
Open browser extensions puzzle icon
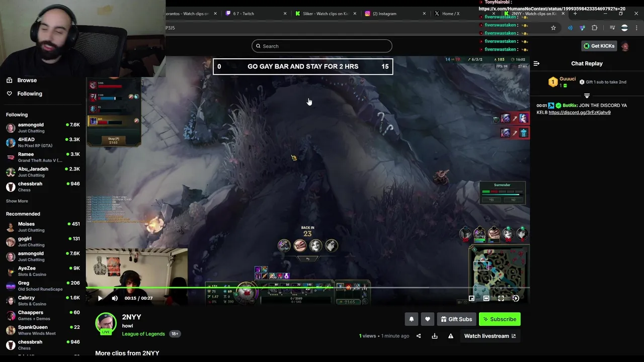click(595, 28)
